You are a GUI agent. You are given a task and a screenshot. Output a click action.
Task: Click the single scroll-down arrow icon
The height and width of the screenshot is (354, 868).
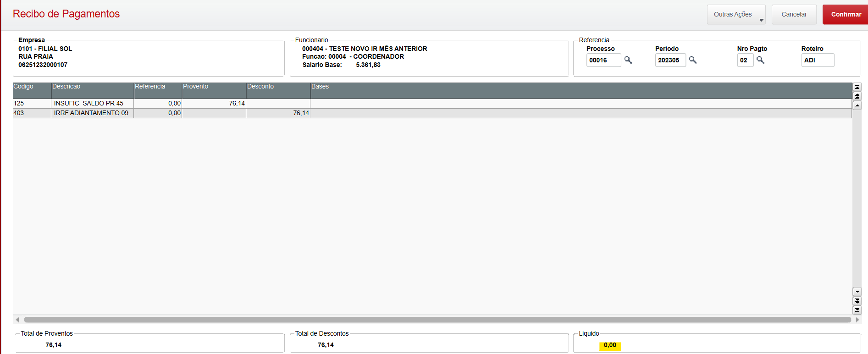(857, 292)
